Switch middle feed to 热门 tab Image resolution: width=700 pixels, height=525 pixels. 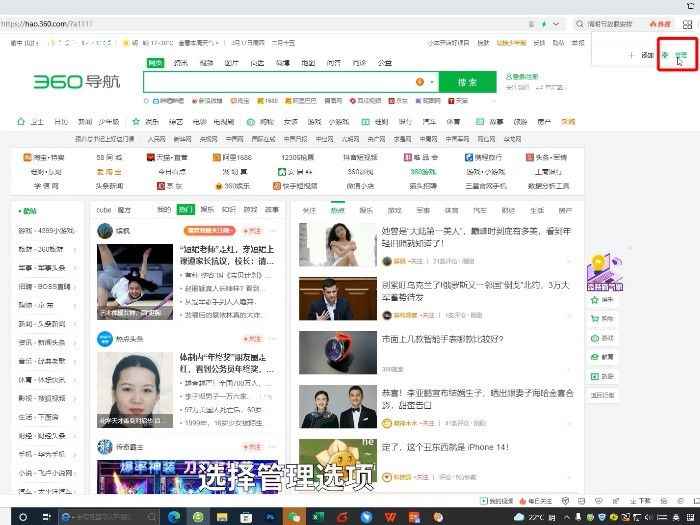(x=186, y=209)
